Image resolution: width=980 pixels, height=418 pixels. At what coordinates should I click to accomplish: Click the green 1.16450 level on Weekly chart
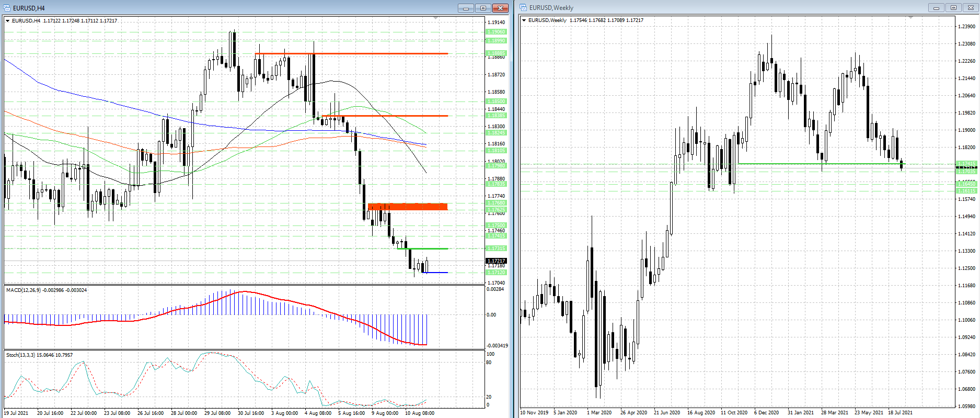[966, 184]
